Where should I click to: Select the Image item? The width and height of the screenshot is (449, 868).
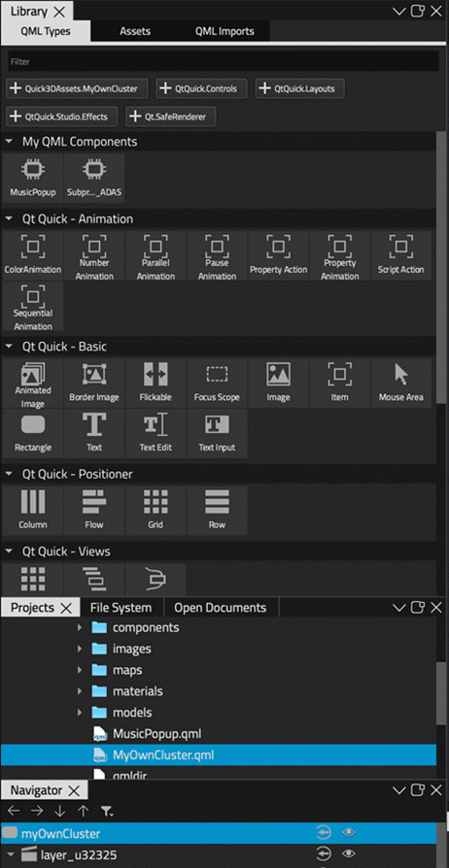tap(278, 384)
